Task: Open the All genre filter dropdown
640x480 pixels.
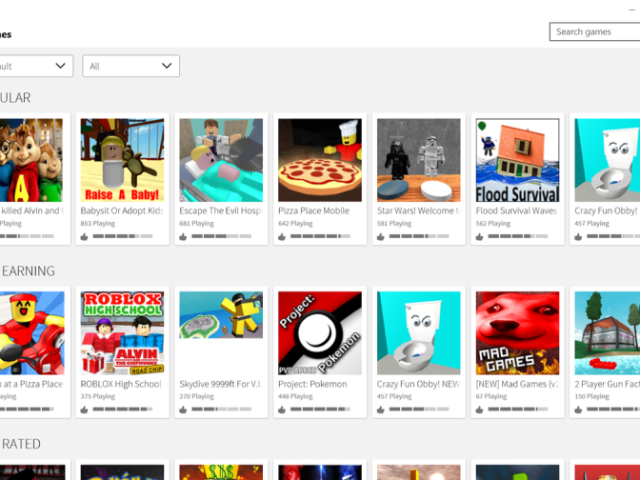Action: coord(131,66)
